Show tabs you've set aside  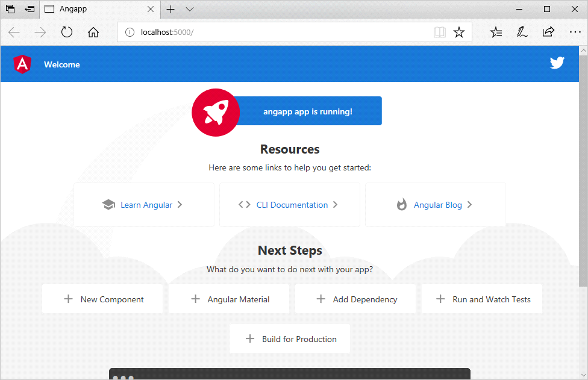click(x=9, y=9)
